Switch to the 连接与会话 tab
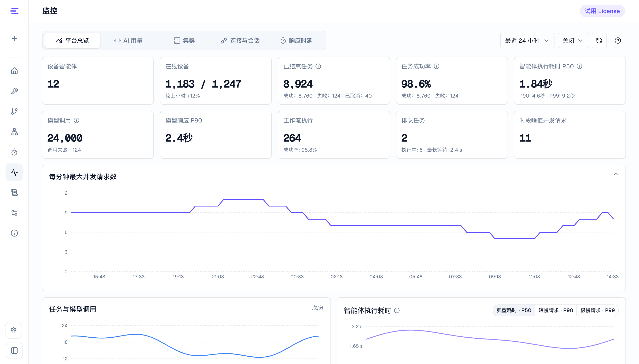Viewport: 639px width, 364px height. click(240, 41)
